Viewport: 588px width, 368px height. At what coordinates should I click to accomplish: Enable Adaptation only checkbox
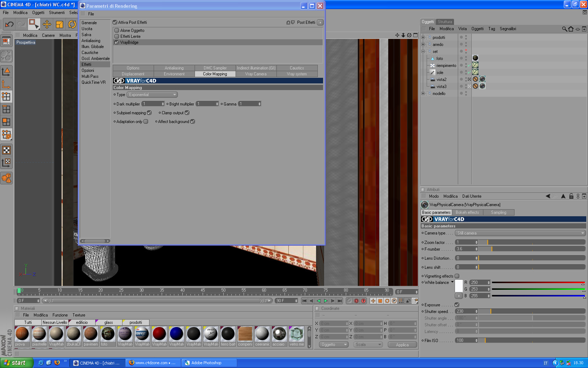pyautogui.click(x=146, y=122)
